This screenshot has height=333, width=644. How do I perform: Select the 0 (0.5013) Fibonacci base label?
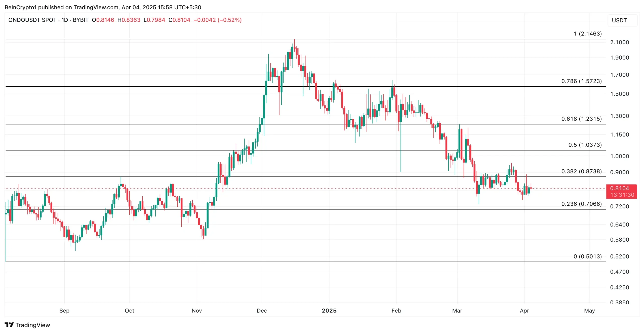tap(587, 256)
